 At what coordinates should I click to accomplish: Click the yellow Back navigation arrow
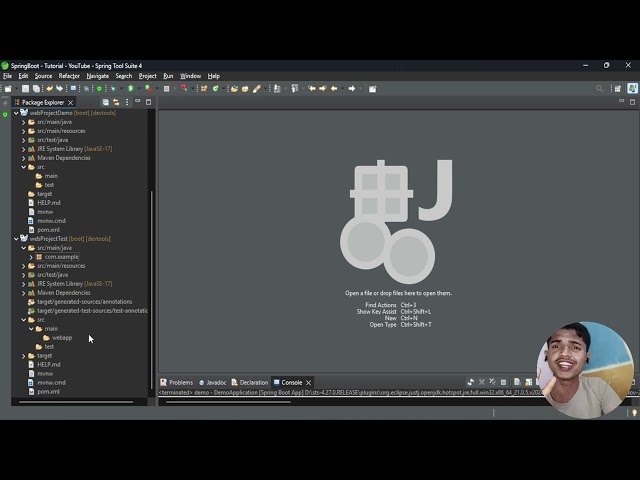[334, 89]
